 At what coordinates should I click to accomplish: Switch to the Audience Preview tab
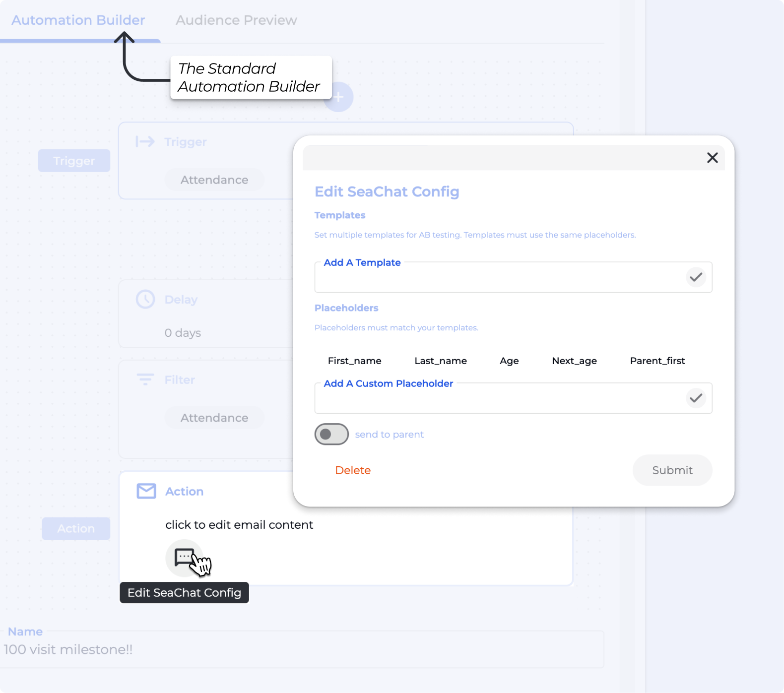[236, 20]
